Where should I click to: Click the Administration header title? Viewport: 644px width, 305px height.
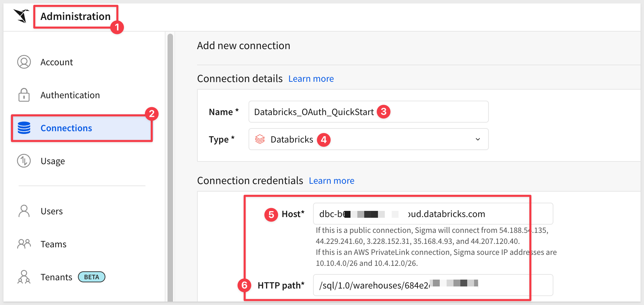(x=76, y=16)
